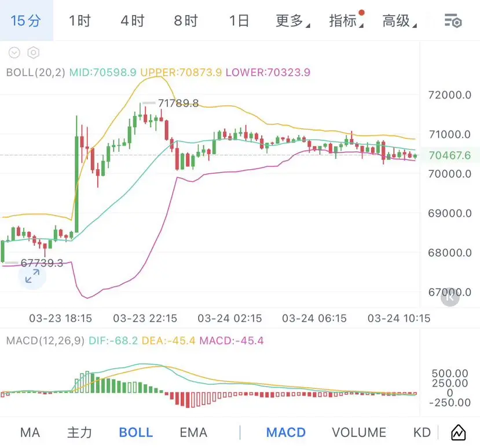The width and height of the screenshot is (480, 448).
Task: Enable the EMA main indicator
Action: coord(193,432)
